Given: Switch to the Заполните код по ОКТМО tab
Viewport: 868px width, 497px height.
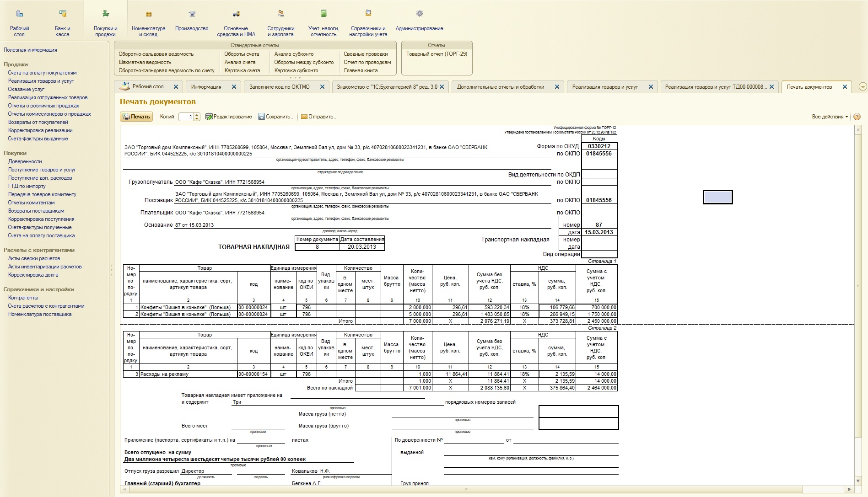Looking at the screenshot, I should tap(279, 87).
